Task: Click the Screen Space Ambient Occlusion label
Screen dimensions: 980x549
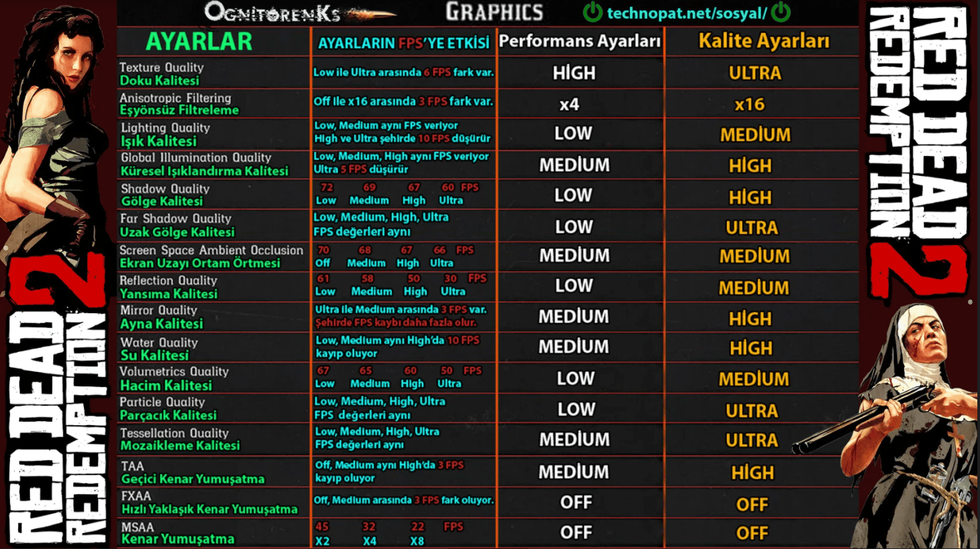Action: pos(211,250)
